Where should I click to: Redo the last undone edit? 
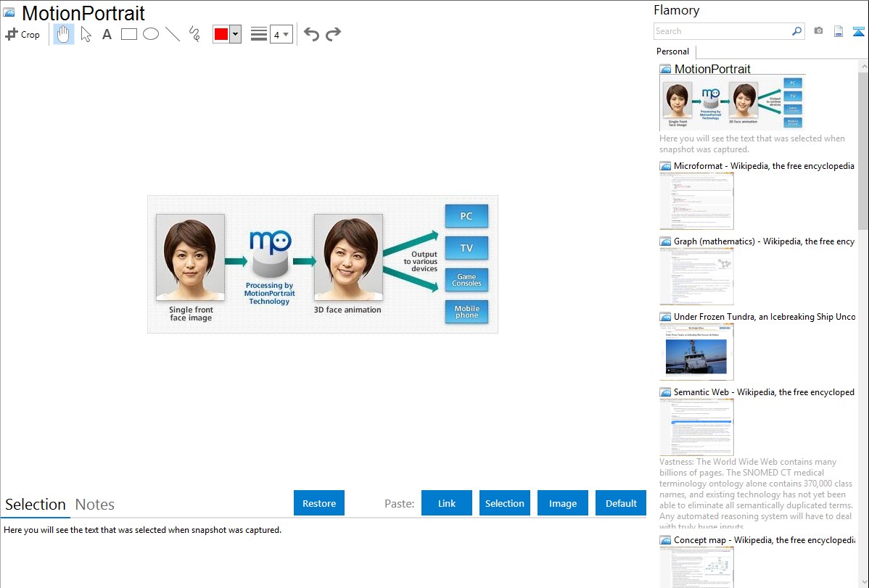click(333, 34)
